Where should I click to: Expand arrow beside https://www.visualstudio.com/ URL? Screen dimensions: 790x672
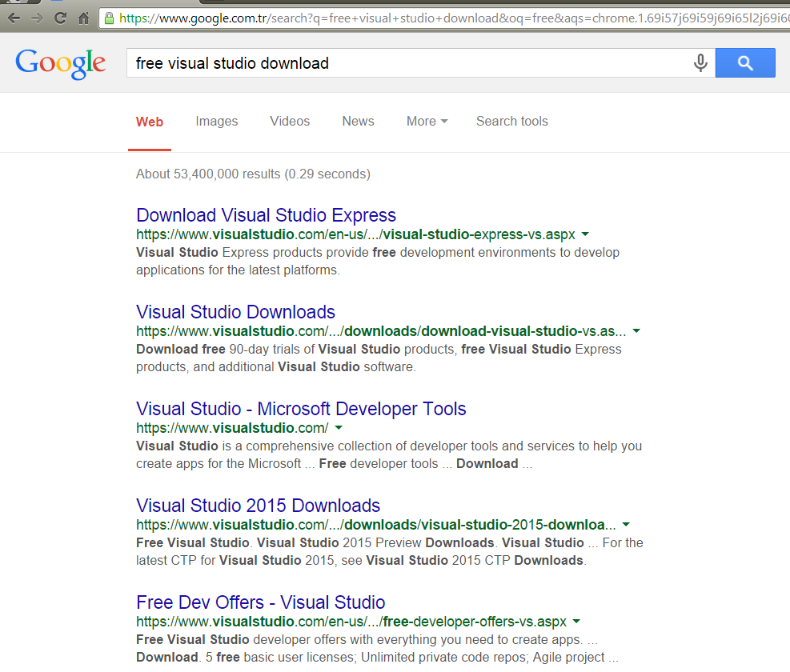pos(339,428)
